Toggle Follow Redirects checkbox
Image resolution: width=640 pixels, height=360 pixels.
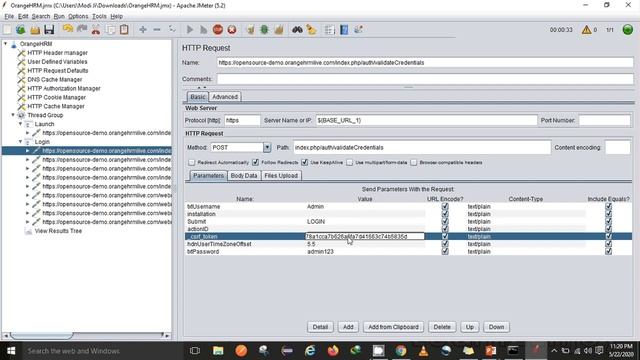coord(256,162)
